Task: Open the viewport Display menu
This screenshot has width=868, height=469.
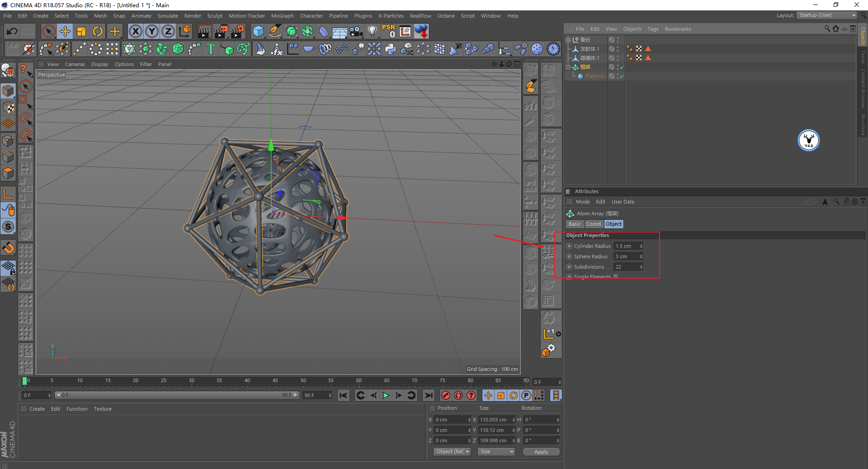Action: (100, 64)
